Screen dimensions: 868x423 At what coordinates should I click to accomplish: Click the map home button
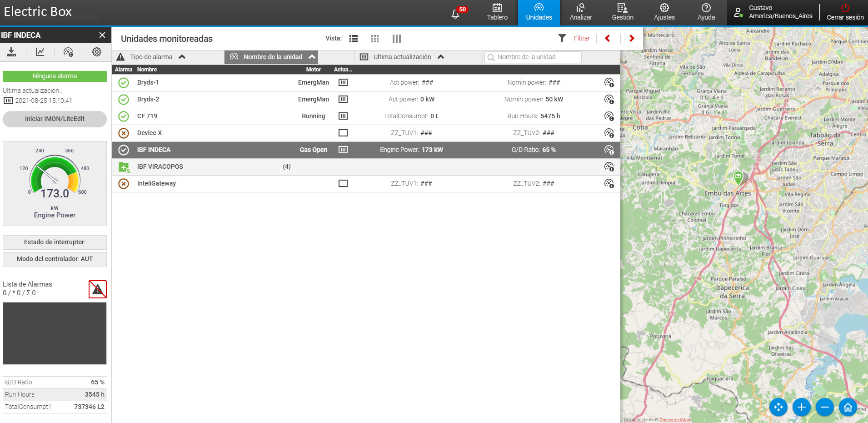[848, 407]
